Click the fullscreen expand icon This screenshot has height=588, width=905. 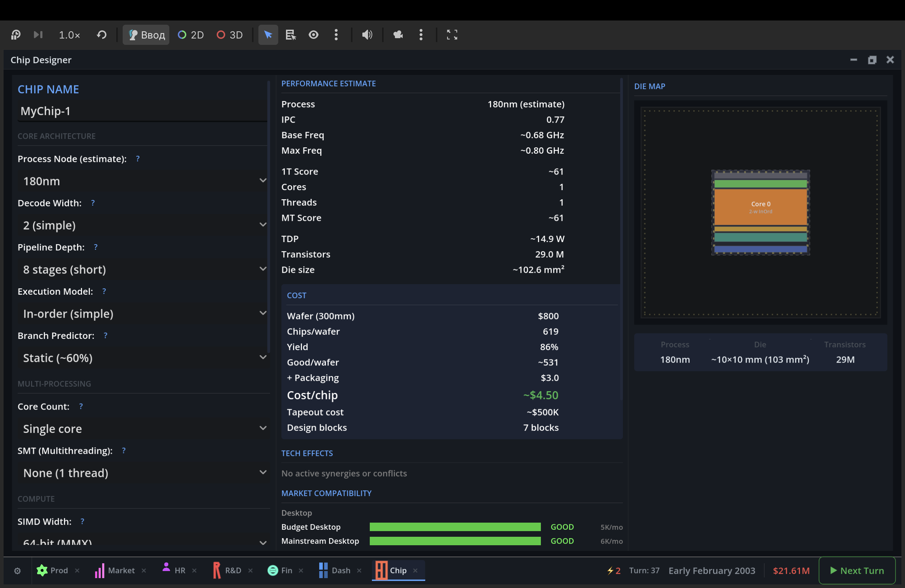[452, 35]
